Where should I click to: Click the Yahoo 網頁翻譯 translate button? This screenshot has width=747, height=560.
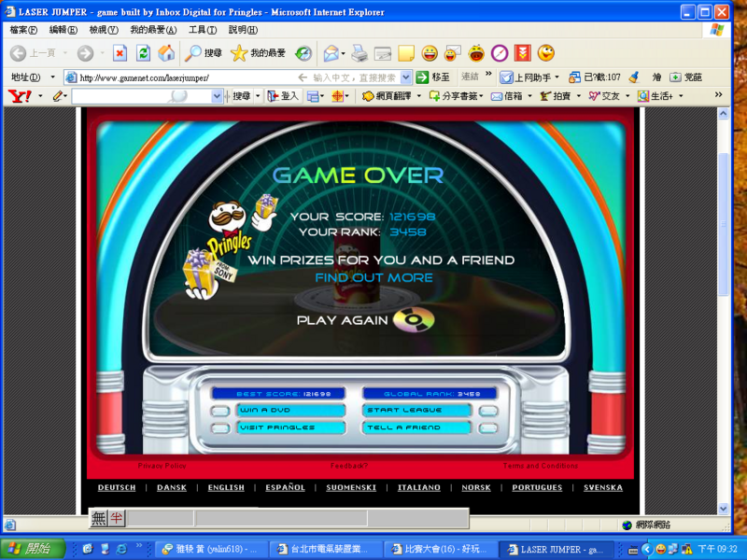tap(387, 96)
